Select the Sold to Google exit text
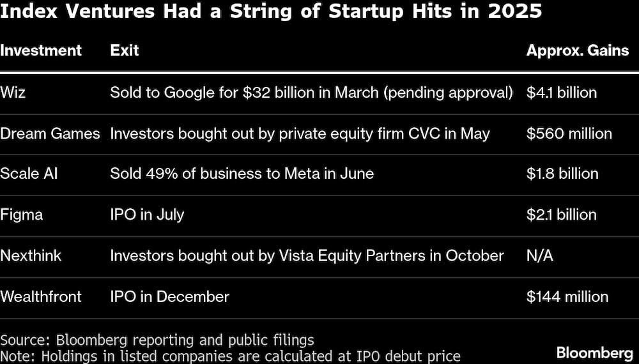The image size is (639, 364). coord(311,93)
